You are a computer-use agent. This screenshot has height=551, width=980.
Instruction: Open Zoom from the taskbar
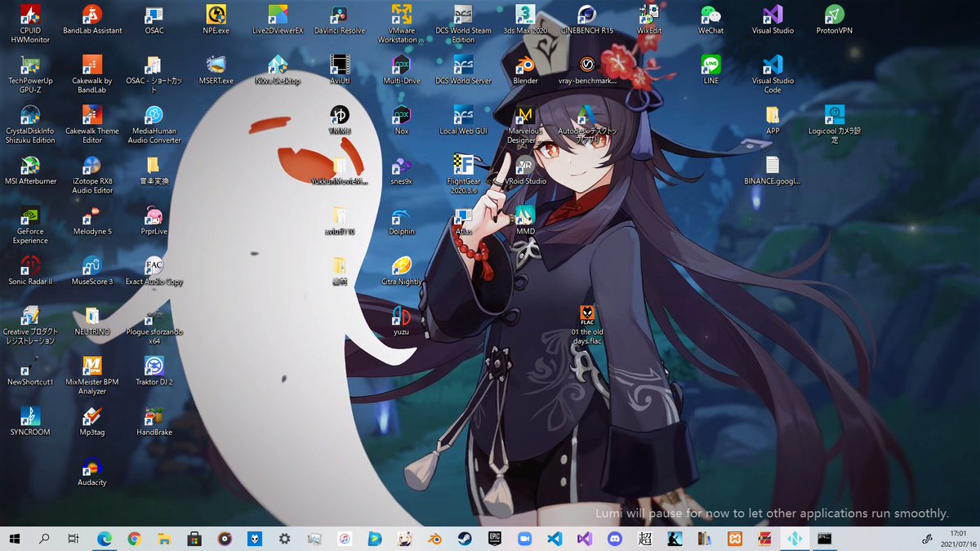point(524,539)
